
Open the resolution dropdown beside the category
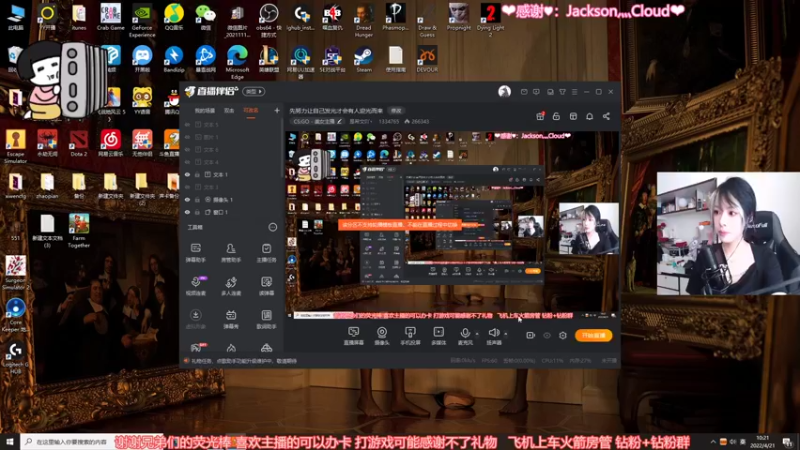360,121
